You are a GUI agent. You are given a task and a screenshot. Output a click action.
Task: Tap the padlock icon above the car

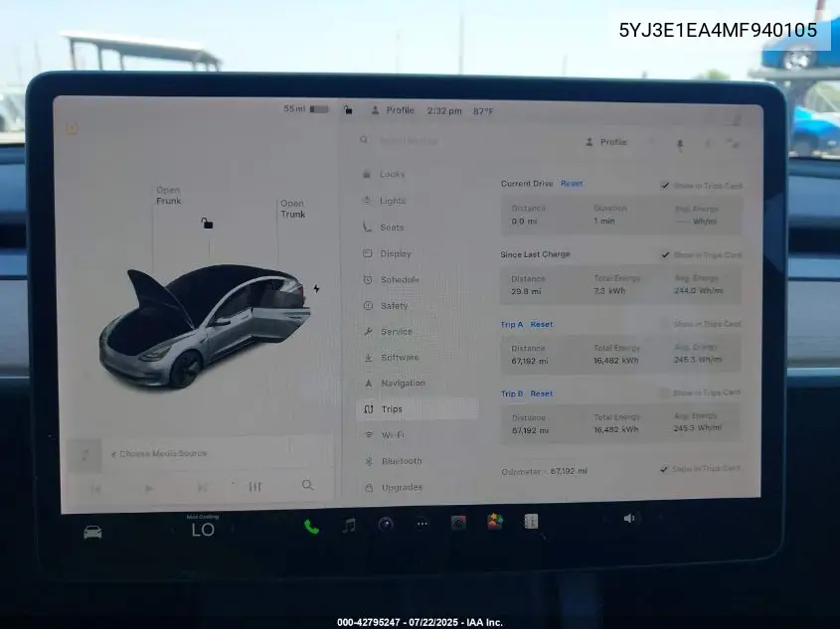tap(207, 223)
